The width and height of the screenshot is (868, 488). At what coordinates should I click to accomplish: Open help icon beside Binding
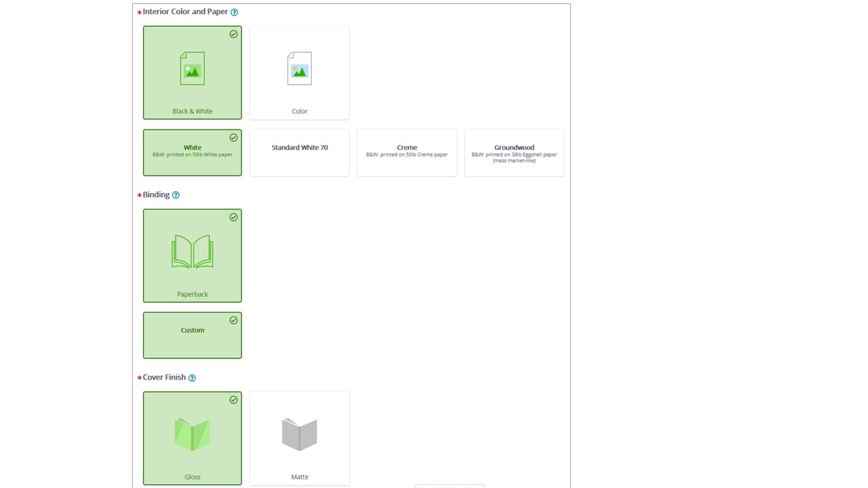(176, 195)
